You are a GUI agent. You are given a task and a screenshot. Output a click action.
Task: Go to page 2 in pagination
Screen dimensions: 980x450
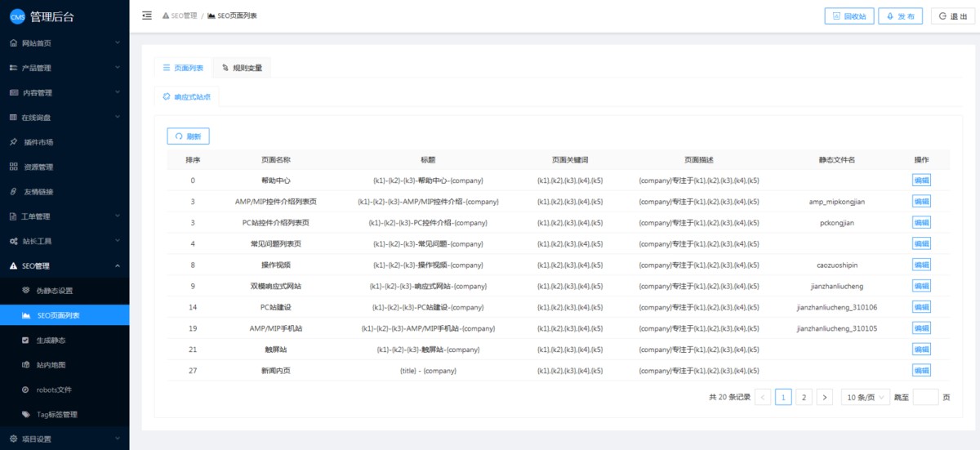click(804, 397)
